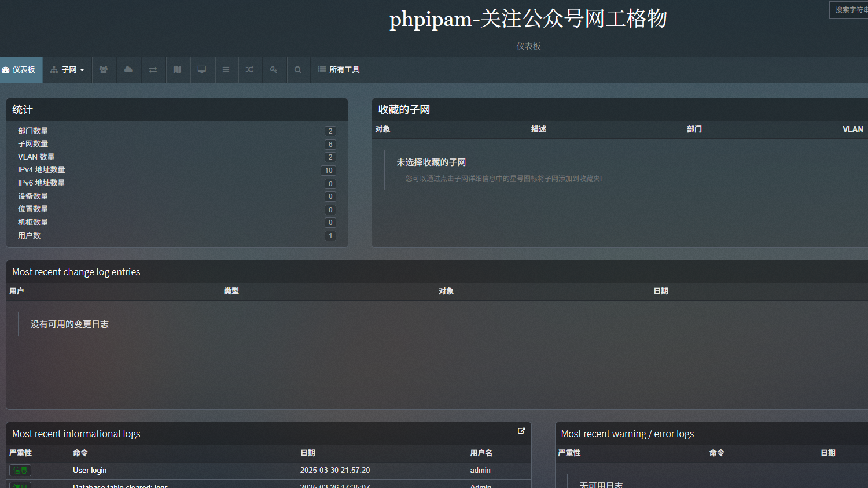Click the subnet tree icon next to 子网
The width and height of the screenshot is (868, 488).
coord(53,69)
